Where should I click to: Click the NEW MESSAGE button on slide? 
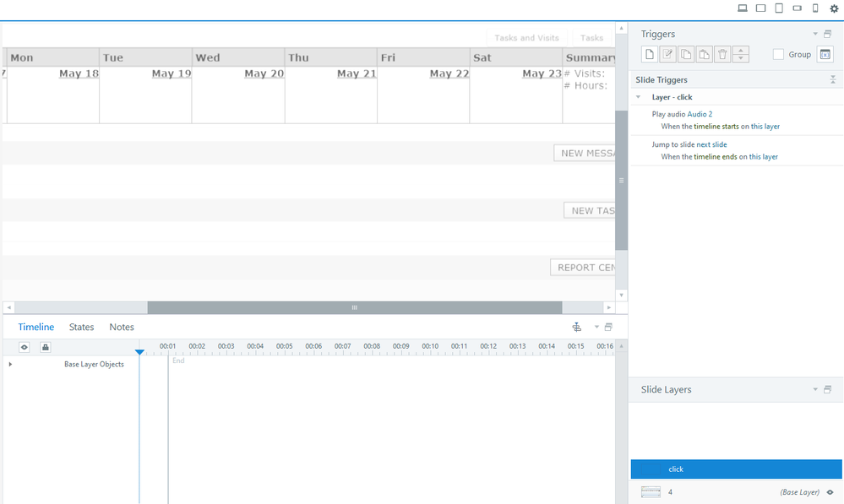point(585,154)
